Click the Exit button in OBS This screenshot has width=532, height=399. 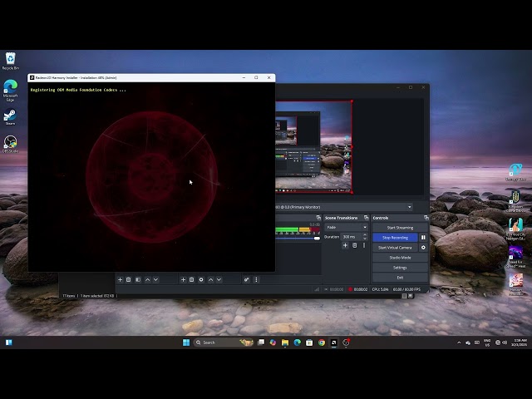[x=400, y=278]
